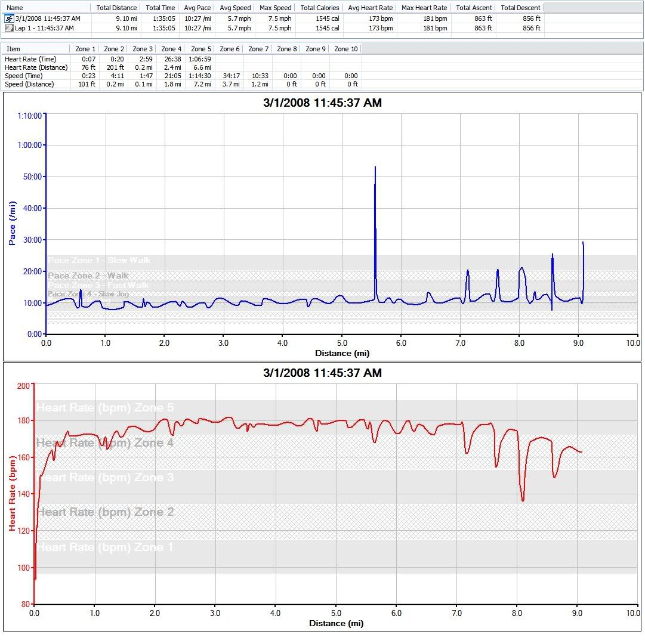Click the tallest pace spike near 5.6 miles
Image resolution: width=645 pixels, height=644 pixels.
tap(375, 170)
